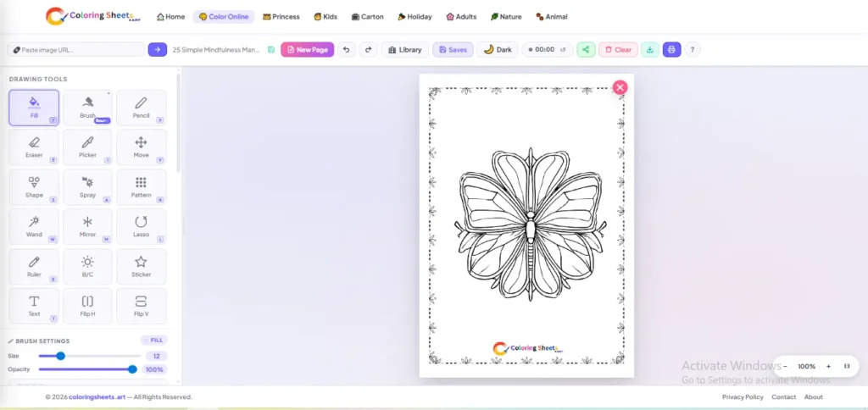Open the Carton menu
The width and height of the screenshot is (868, 410).
(x=368, y=17)
